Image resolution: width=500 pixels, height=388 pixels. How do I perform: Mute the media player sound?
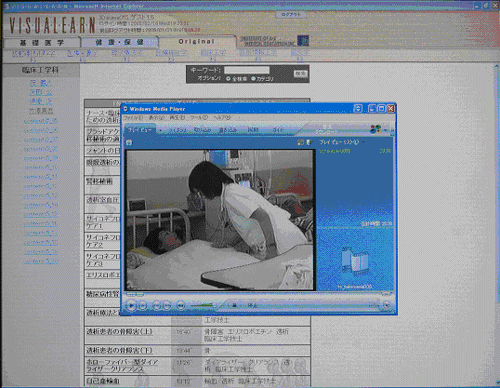180,305
